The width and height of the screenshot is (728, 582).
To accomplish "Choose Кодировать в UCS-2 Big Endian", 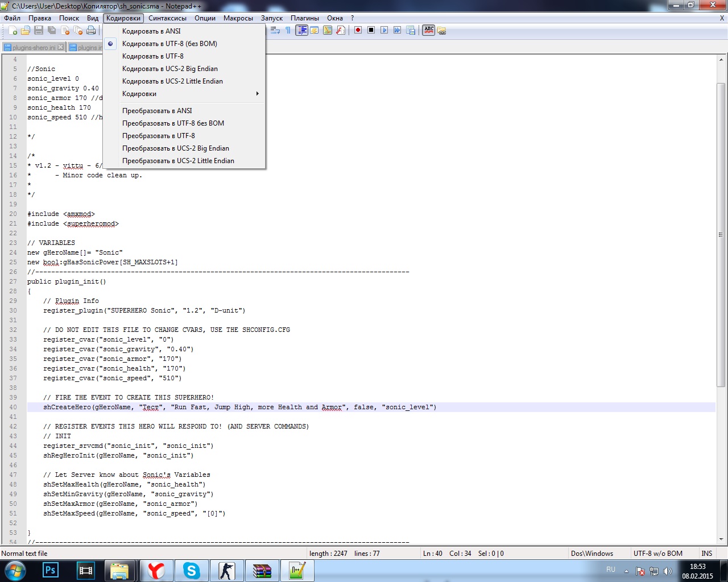I will pos(184,69).
